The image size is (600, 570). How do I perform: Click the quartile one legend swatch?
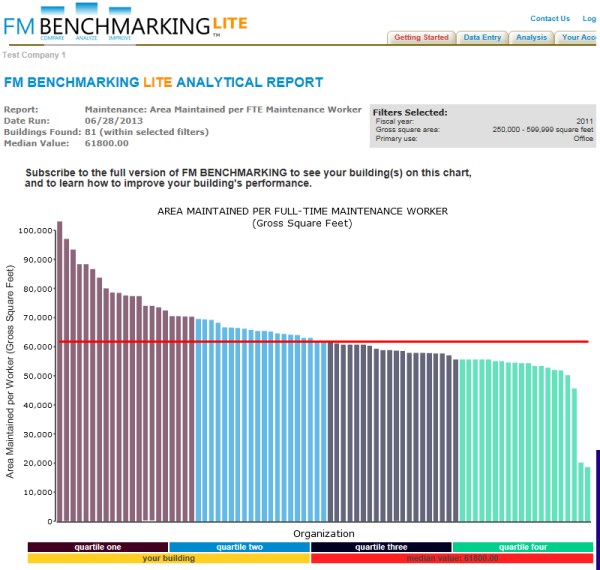[x=98, y=547]
